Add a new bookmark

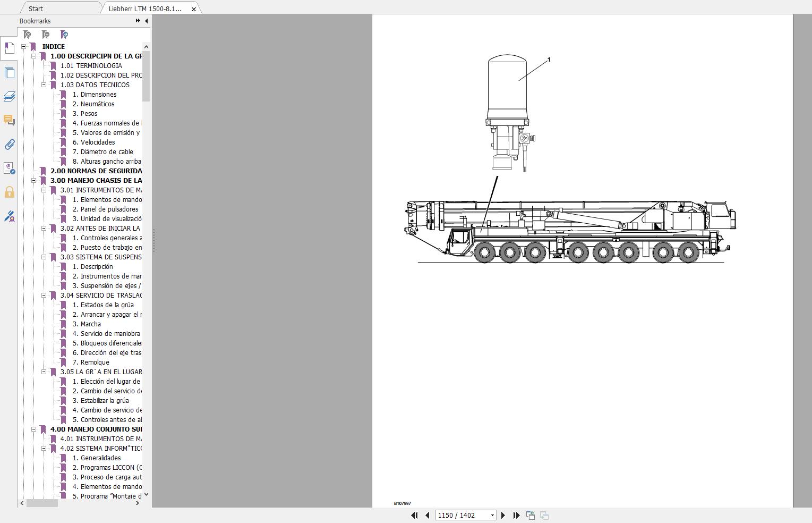tap(46, 35)
